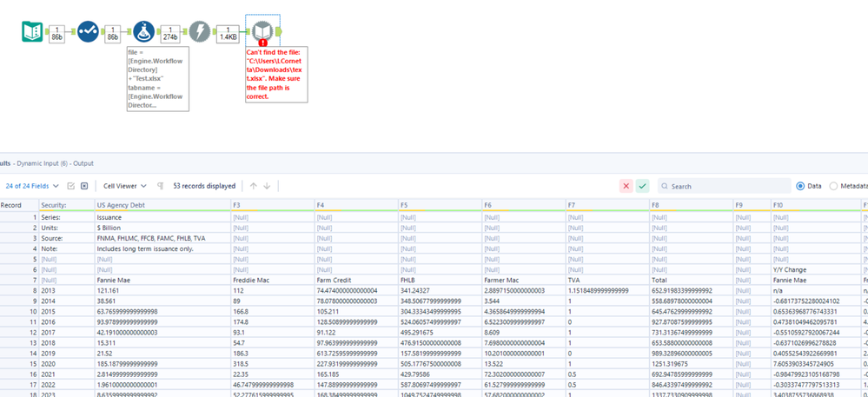Click the Farmer Mac cell
Image resolution: width=868 pixels, height=397 pixels.
(523, 281)
